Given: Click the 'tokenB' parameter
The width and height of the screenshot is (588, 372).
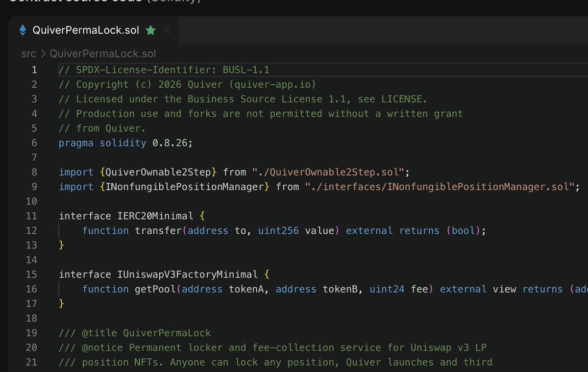Looking at the screenshot, I should pos(340,289).
